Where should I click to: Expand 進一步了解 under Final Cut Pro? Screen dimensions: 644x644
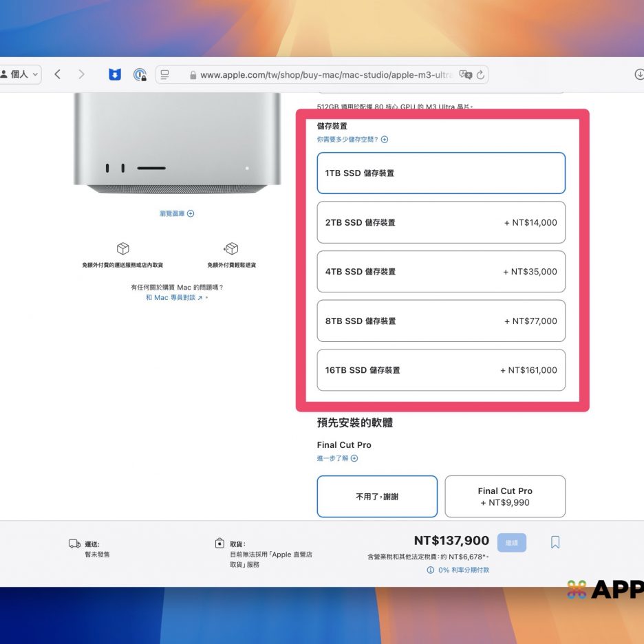tap(337, 458)
